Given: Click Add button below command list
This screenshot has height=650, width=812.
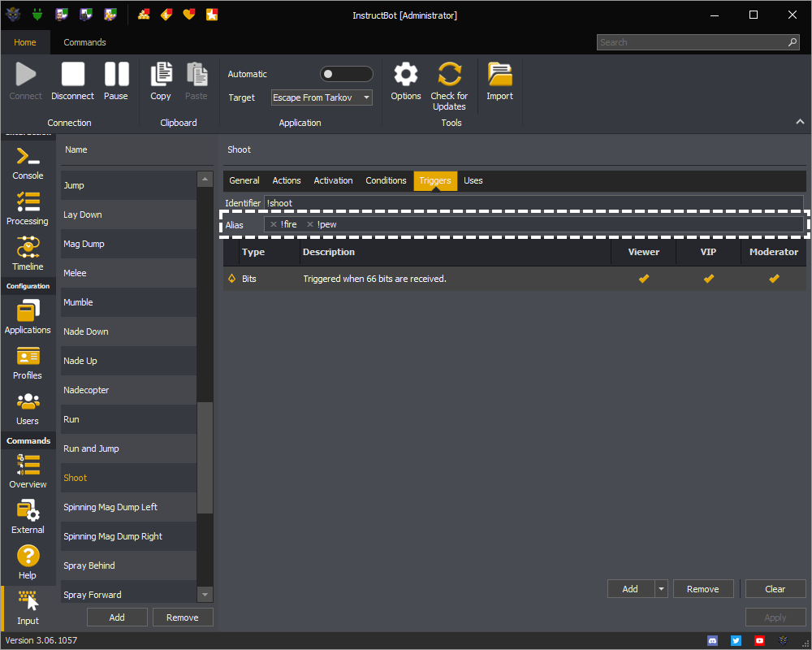Looking at the screenshot, I should [117, 617].
